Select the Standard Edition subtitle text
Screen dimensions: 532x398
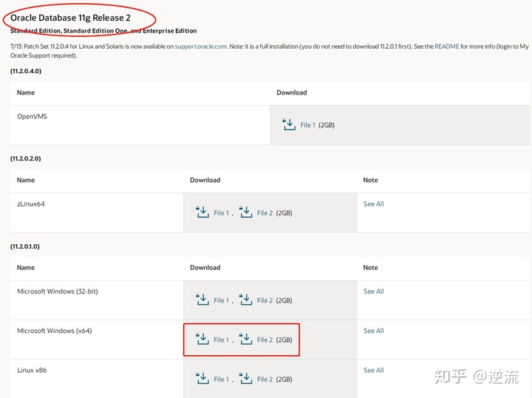point(103,31)
